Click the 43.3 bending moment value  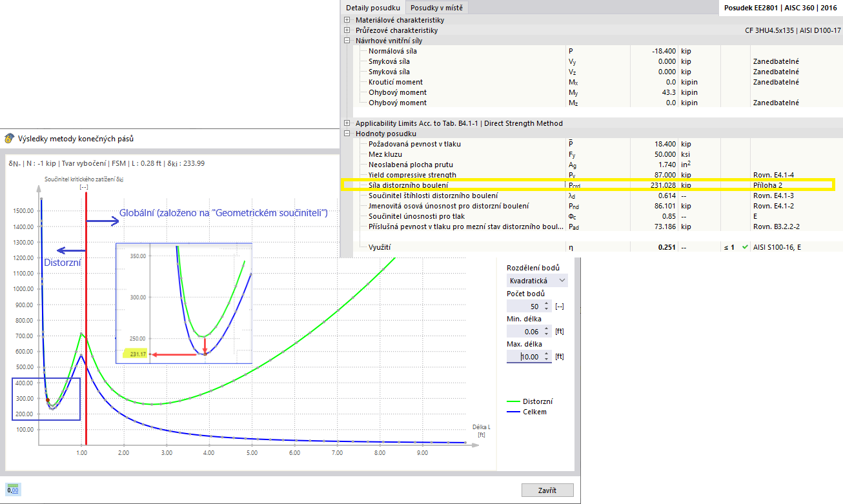click(667, 92)
